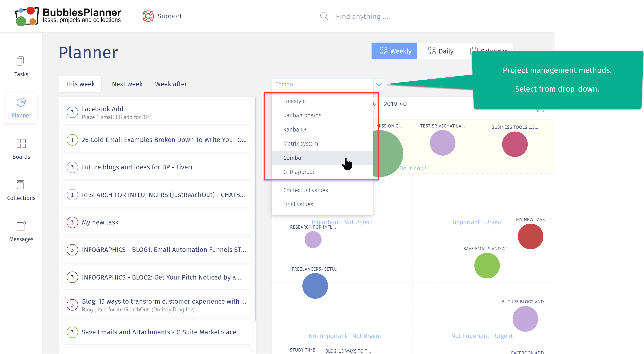Choose Matrix system method
Screen dimensions: 644x354
click(x=322, y=144)
